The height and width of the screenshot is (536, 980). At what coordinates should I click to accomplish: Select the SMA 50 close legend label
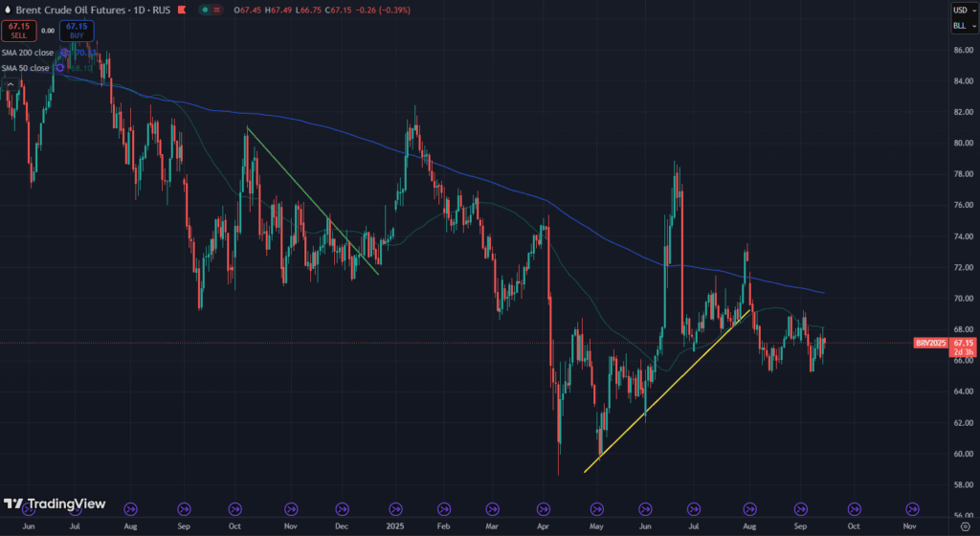27,68
